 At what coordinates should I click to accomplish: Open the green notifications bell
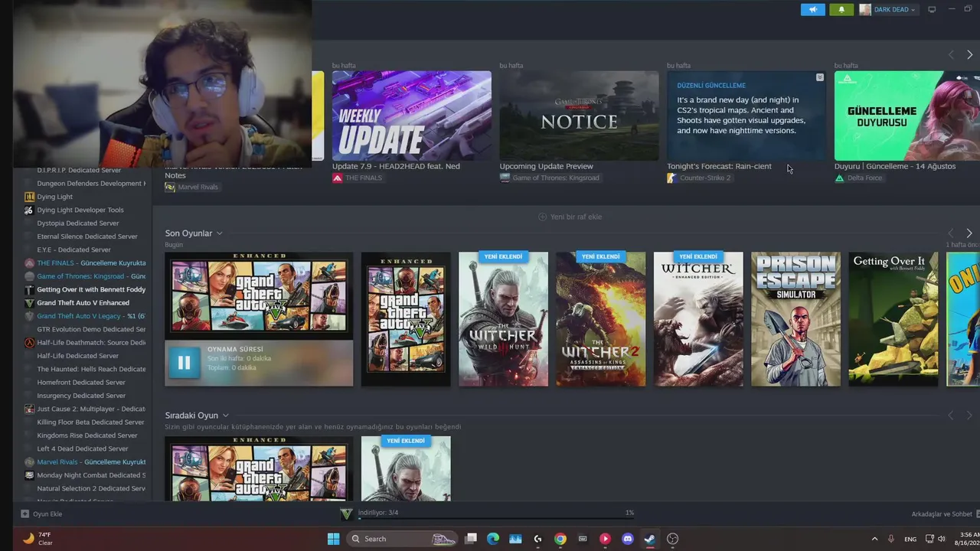click(841, 10)
